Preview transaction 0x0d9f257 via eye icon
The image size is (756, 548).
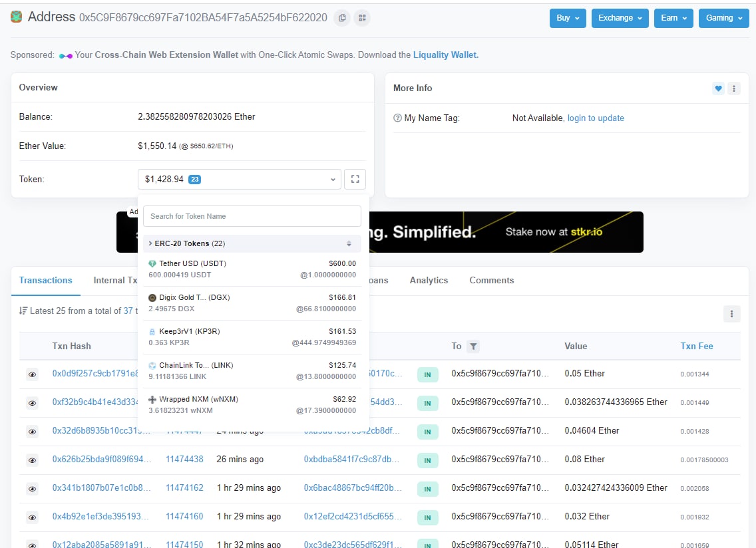pyautogui.click(x=32, y=374)
